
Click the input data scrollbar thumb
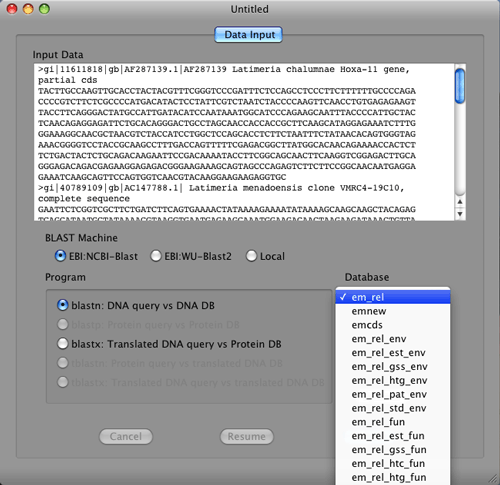coord(460,86)
